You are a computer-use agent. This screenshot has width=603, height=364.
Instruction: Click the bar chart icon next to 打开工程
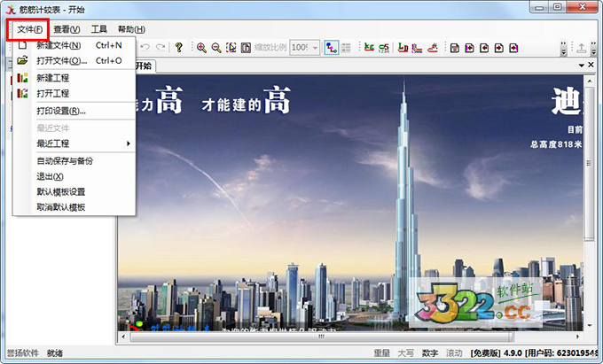point(22,93)
